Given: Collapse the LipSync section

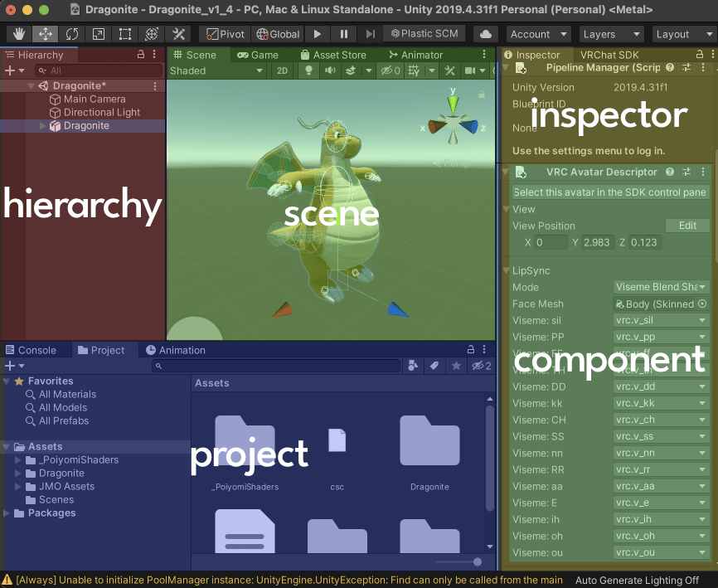Looking at the screenshot, I should (x=507, y=270).
